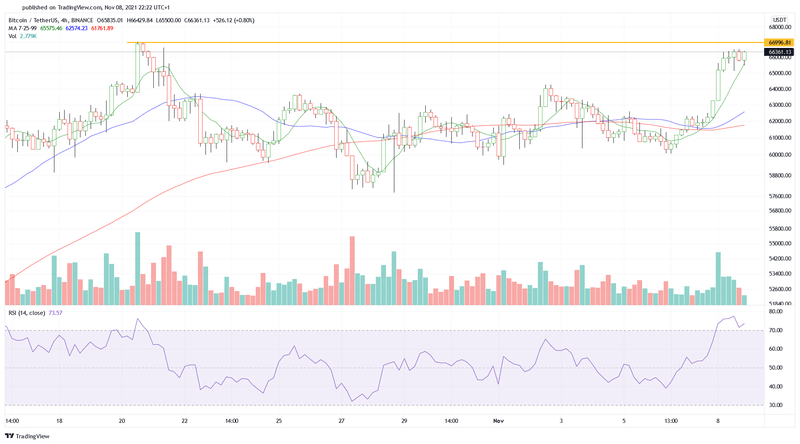Click the 55000.00 price axis label

780,244
